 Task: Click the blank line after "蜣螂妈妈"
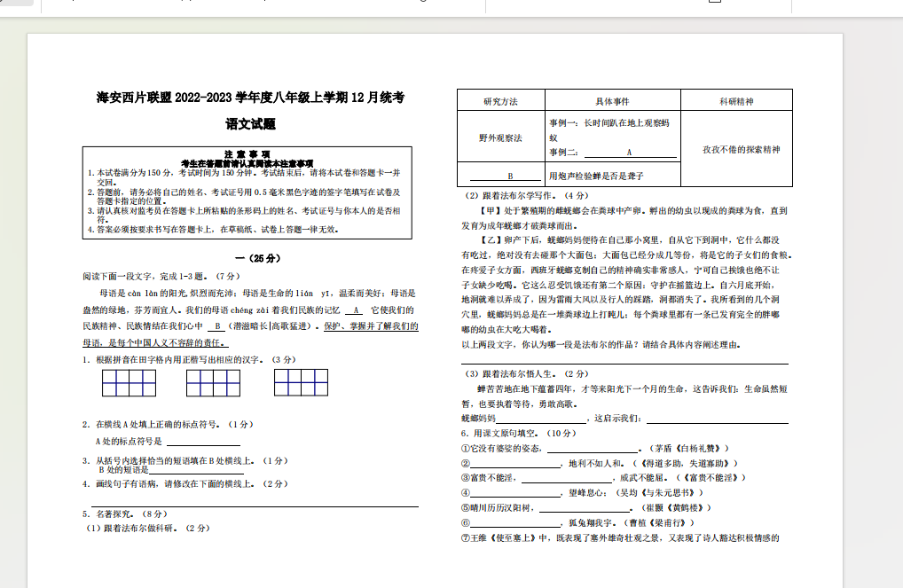tap(541, 419)
